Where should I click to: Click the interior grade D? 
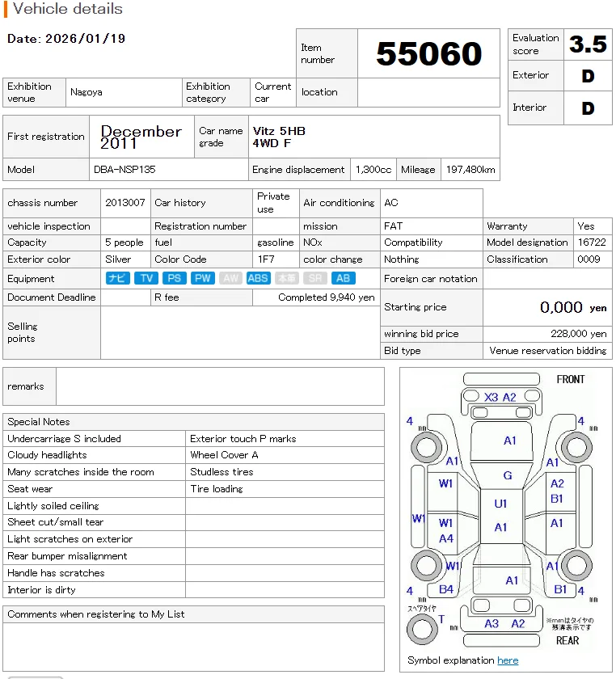(588, 108)
